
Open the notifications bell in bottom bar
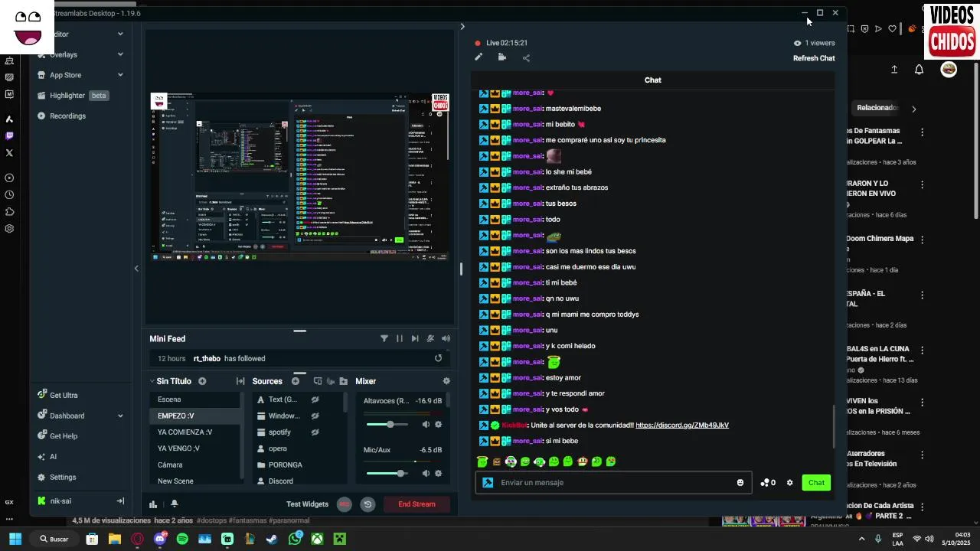[x=174, y=504]
